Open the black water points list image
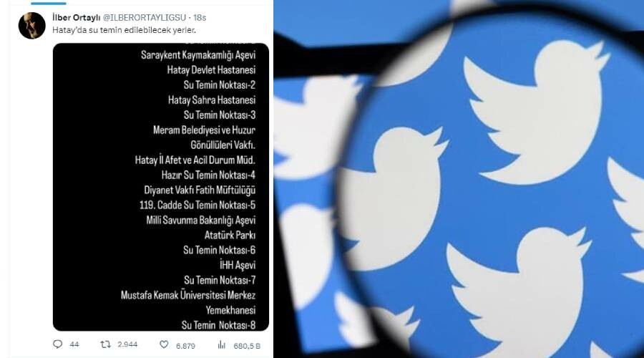The height and width of the screenshot is (358, 644). [x=160, y=186]
